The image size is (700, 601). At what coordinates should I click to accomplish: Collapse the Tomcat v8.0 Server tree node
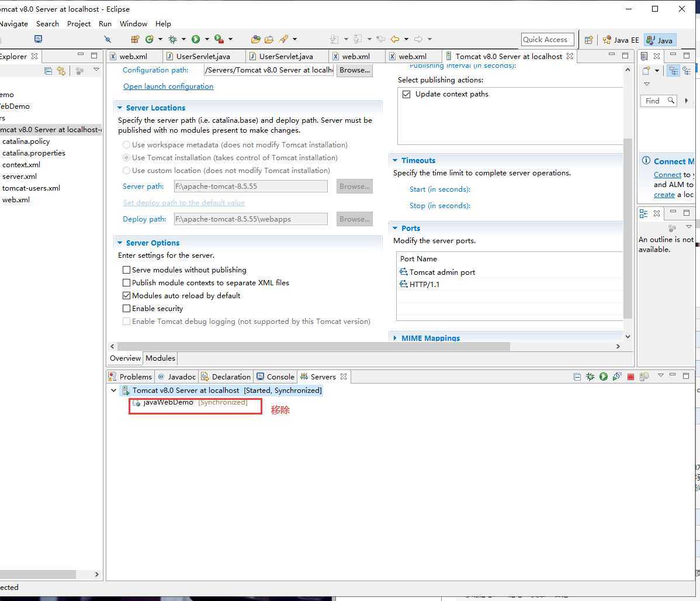[114, 390]
